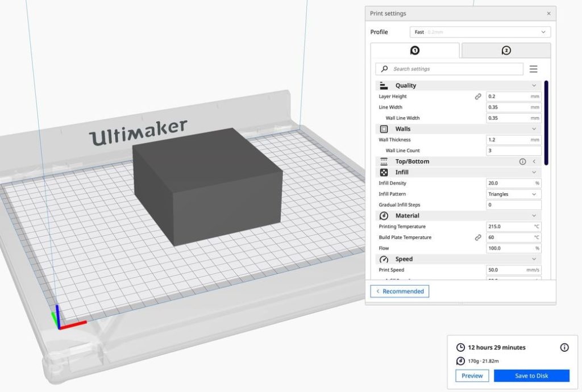Select the Material section icon
This screenshot has height=392, width=582.
point(383,215)
